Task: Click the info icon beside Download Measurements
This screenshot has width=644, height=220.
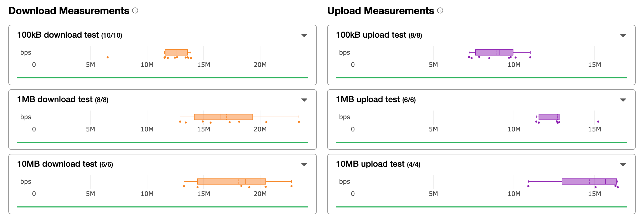Action: point(135,11)
